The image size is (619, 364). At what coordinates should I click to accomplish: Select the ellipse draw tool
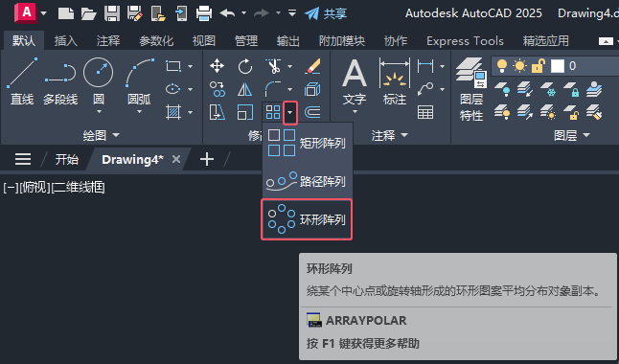pyautogui.click(x=172, y=89)
